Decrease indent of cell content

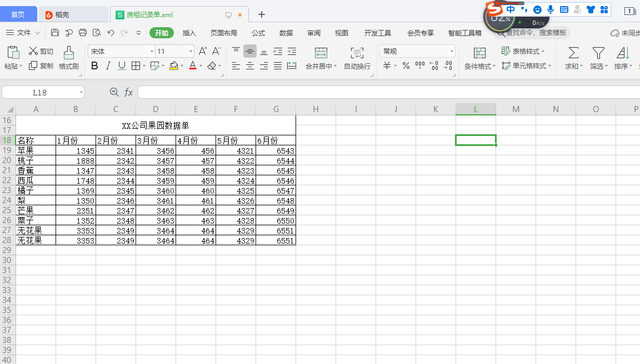click(278, 51)
